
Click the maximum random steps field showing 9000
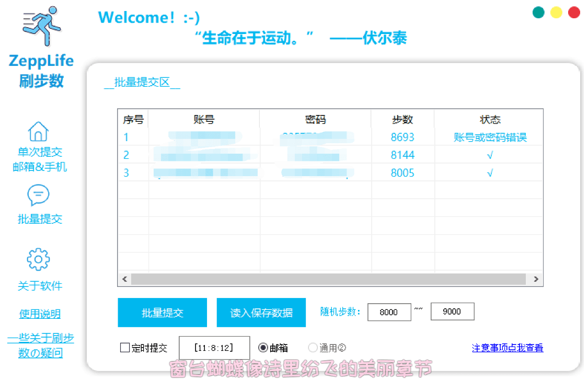pyautogui.click(x=452, y=312)
